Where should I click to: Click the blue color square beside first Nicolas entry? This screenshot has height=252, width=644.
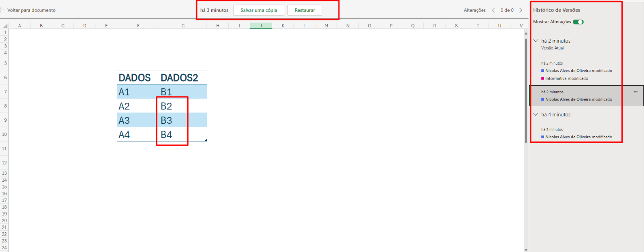[543, 71]
